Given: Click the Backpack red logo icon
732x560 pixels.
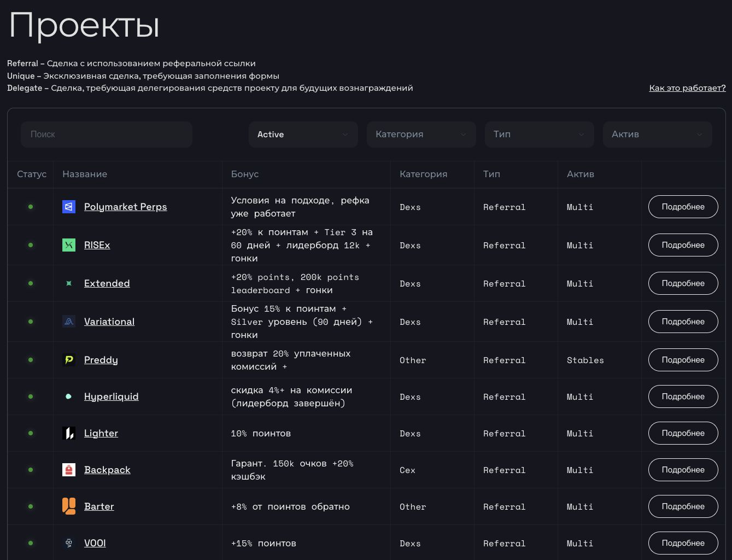Looking at the screenshot, I should [x=69, y=470].
